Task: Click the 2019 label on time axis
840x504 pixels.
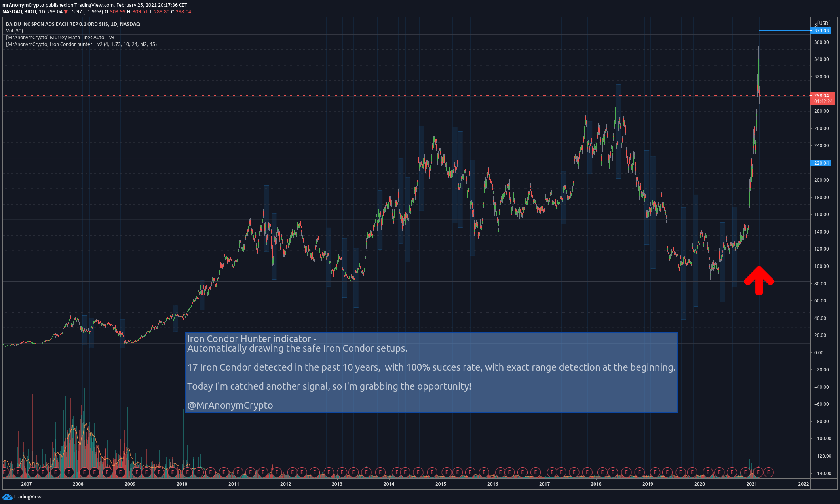Action: pyautogui.click(x=648, y=484)
